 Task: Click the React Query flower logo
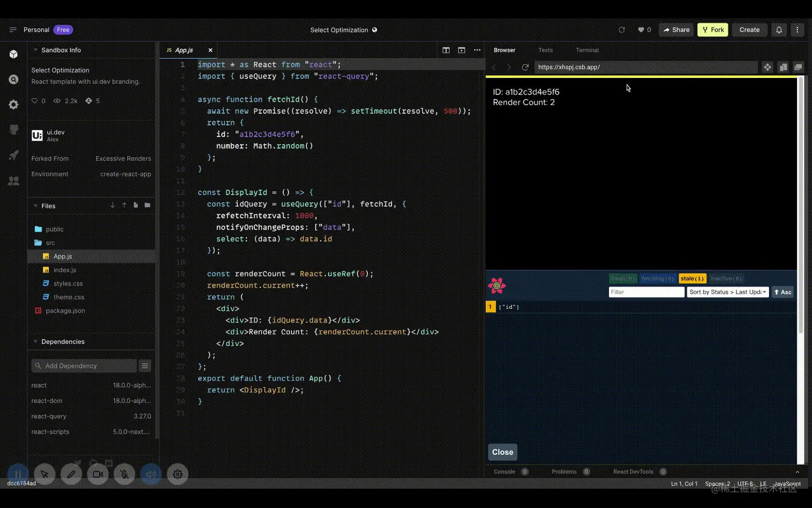tap(497, 285)
